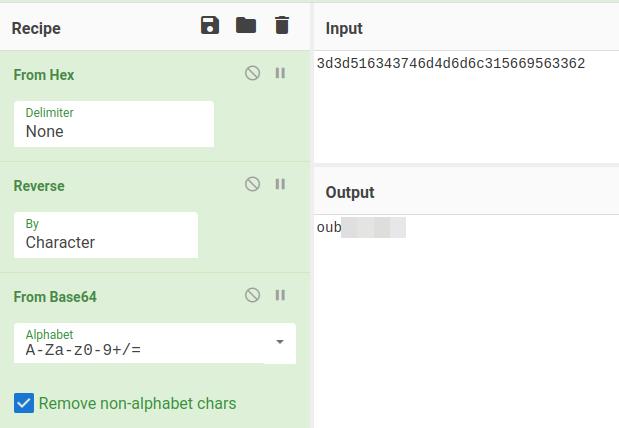Set breakpoint on From Base64 operation
This screenshot has width=619, height=428.
click(x=280, y=295)
